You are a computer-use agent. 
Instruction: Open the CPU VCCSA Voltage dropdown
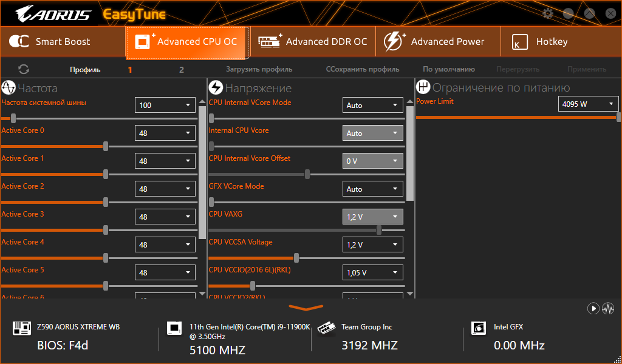point(373,244)
